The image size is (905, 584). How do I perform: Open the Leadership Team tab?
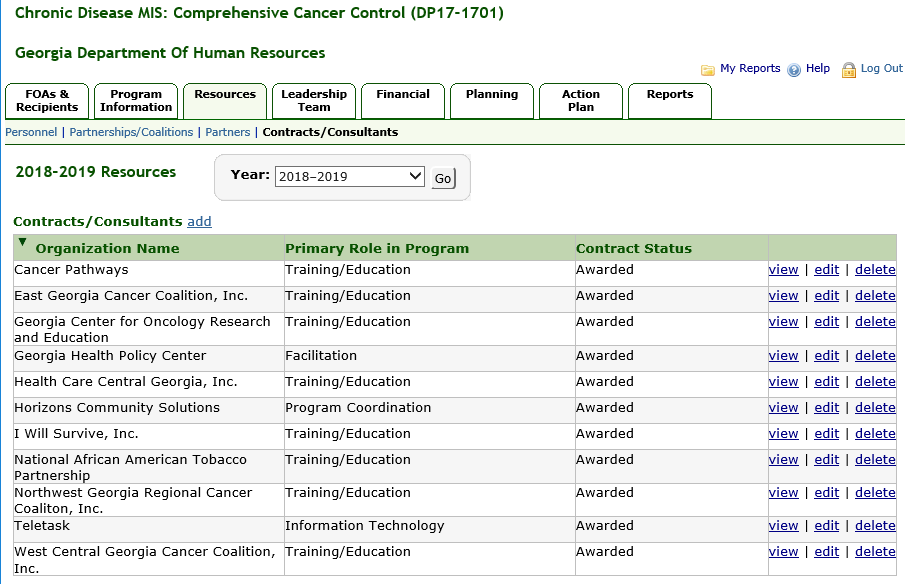coord(313,100)
